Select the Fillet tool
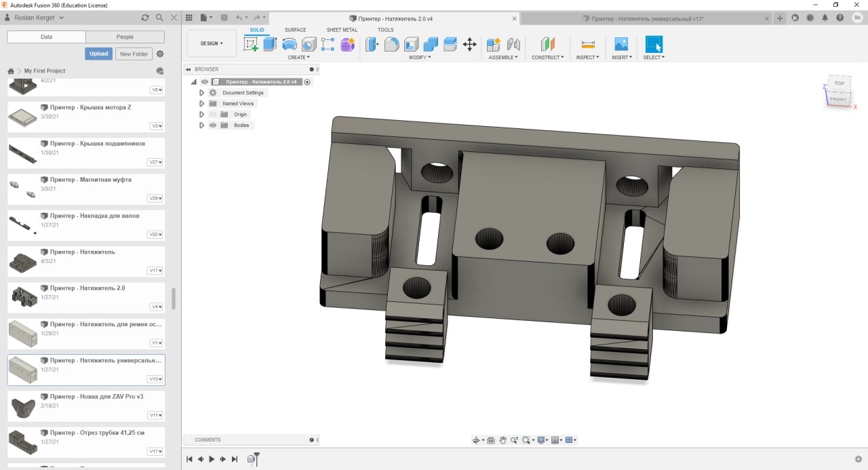The height and width of the screenshot is (470, 868). click(391, 45)
